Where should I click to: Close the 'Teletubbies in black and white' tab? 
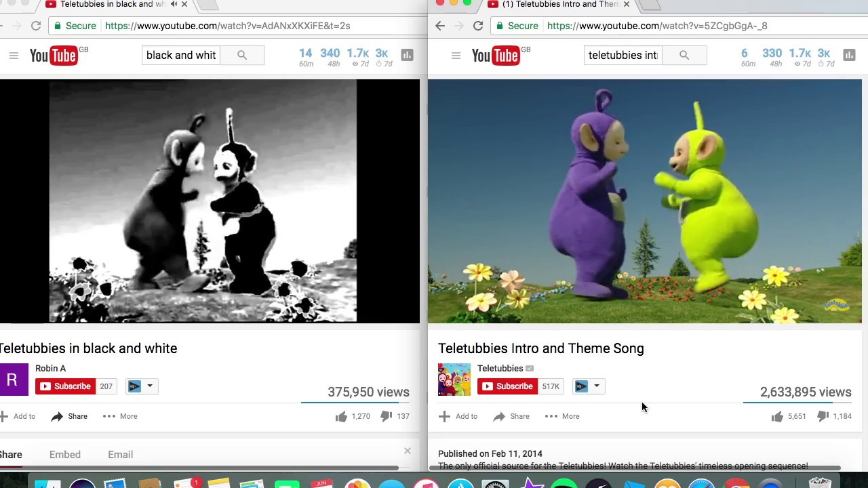pyautogui.click(x=184, y=4)
